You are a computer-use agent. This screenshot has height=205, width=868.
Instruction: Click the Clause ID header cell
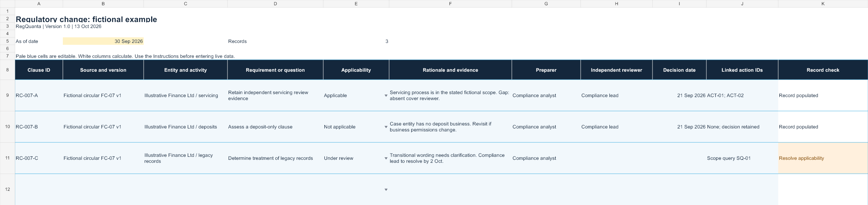coord(39,70)
